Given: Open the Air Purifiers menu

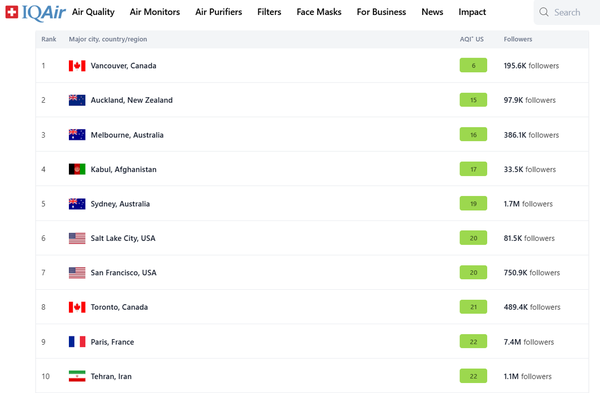Looking at the screenshot, I should click(218, 12).
